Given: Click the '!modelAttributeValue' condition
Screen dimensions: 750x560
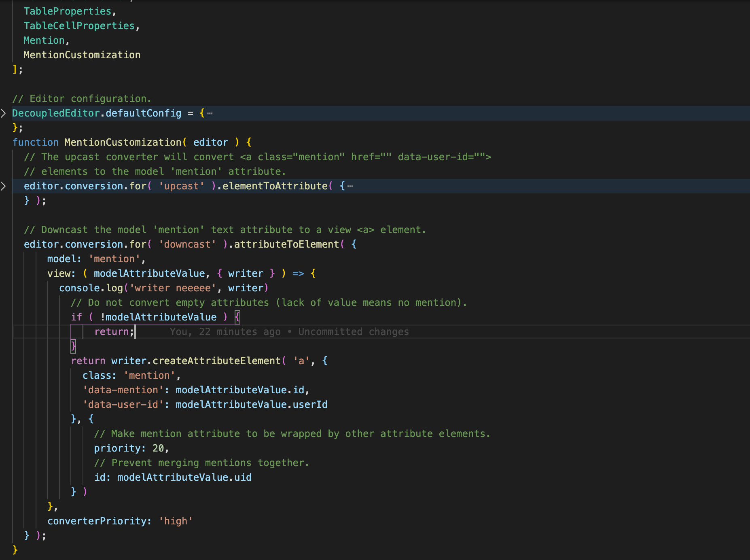Looking at the screenshot, I should coord(158,317).
